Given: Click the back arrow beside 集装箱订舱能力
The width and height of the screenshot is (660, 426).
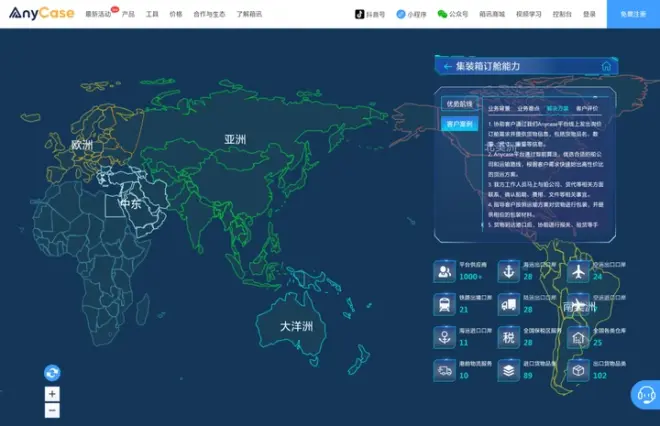Looking at the screenshot, I should tap(447, 67).
